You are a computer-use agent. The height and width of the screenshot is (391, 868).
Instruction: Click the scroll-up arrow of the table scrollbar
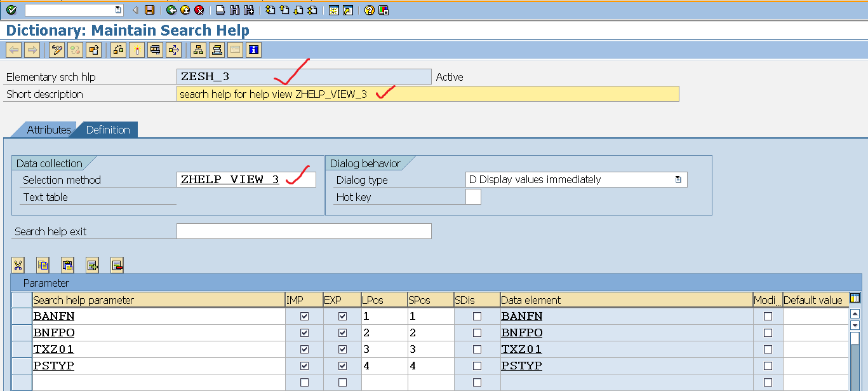[856, 313]
